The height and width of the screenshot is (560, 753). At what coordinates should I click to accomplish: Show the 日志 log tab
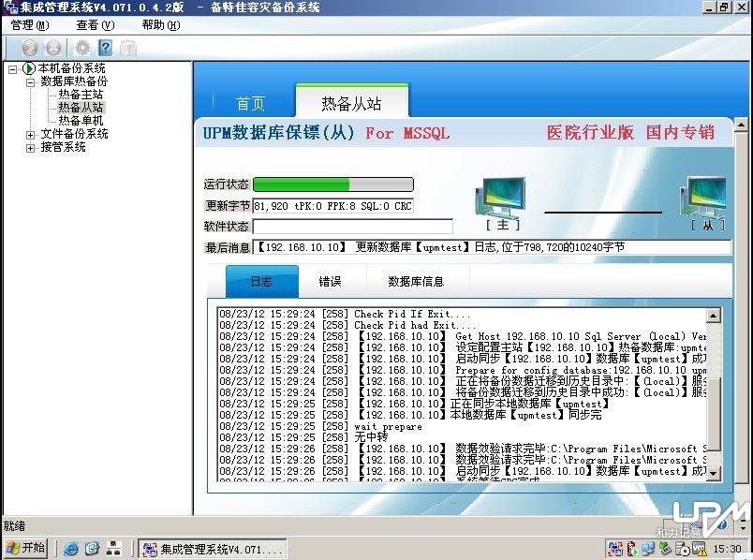(261, 282)
